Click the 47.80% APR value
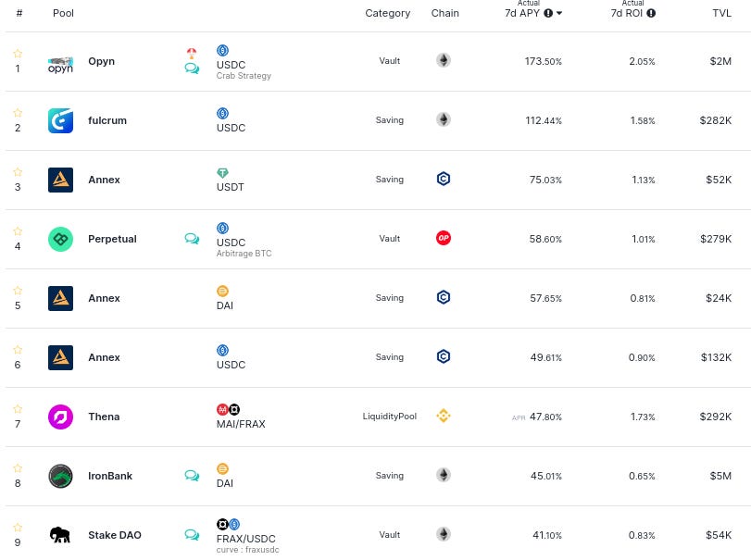 [x=545, y=417]
